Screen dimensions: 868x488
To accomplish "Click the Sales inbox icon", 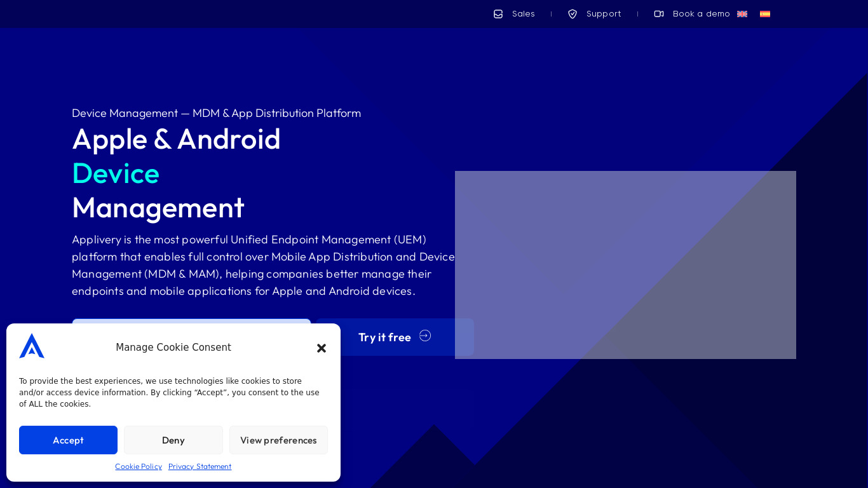I will point(498,14).
